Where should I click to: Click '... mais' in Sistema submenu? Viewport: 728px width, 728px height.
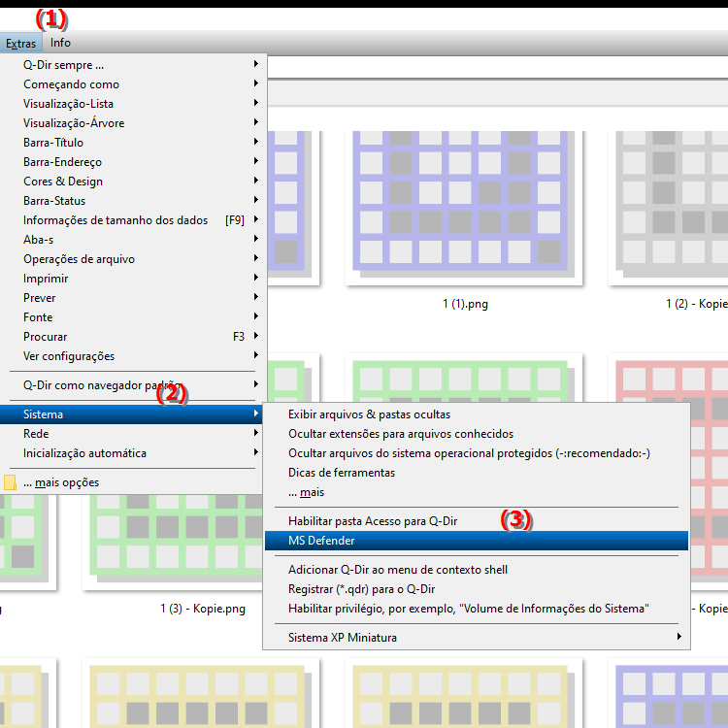[477, 492]
